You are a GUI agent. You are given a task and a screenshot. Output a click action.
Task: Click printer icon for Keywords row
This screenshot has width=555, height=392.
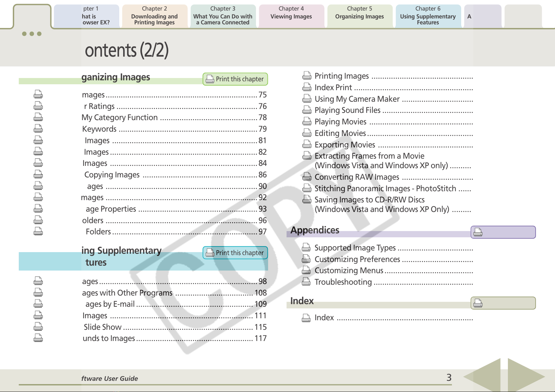pos(38,129)
